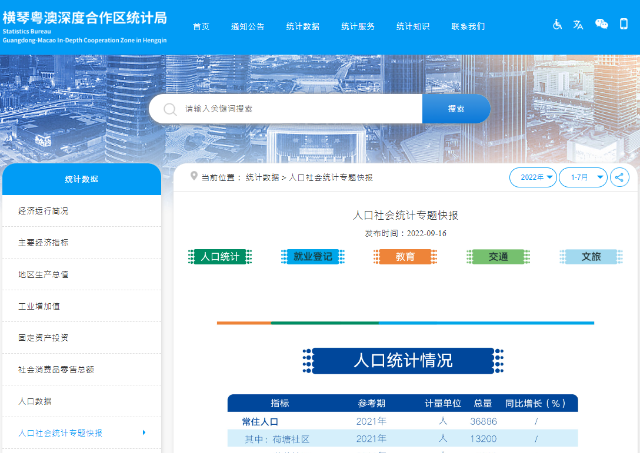This screenshot has width=640, height=453.
Task: Click the 横琴粤澳深度合作区统计局 site title
Action: point(84,18)
